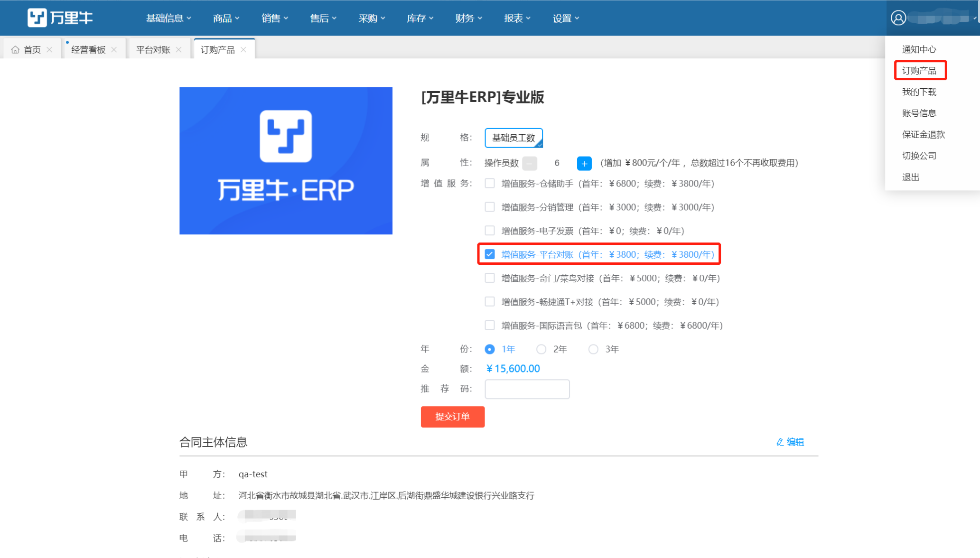This screenshot has height=558, width=980.
Task: Open 我的下载 from user menu
Action: 919,92
